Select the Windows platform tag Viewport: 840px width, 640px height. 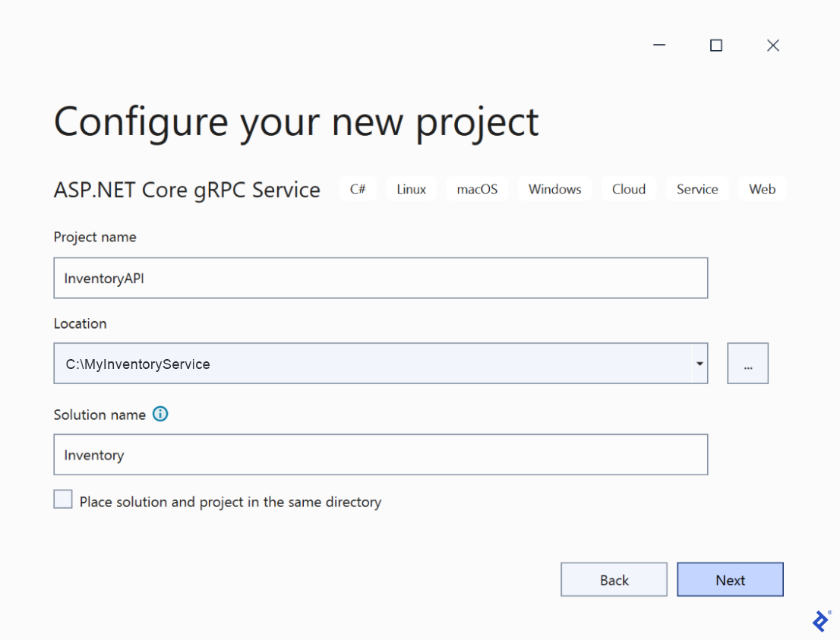click(x=554, y=188)
